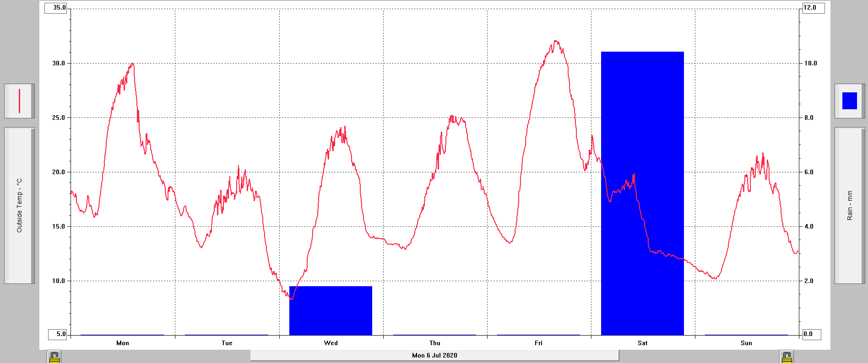This screenshot has height=363, width=868.
Task: Click the Thu day label
Action: [434, 343]
